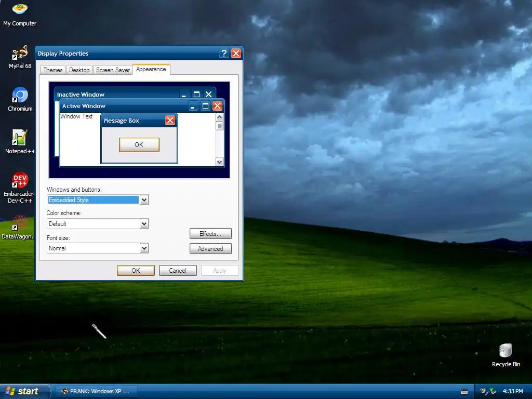Image resolution: width=532 pixels, height=399 pixels.
Task: Click the preview Message Box close icon
Action: click(x=170, y=120)
